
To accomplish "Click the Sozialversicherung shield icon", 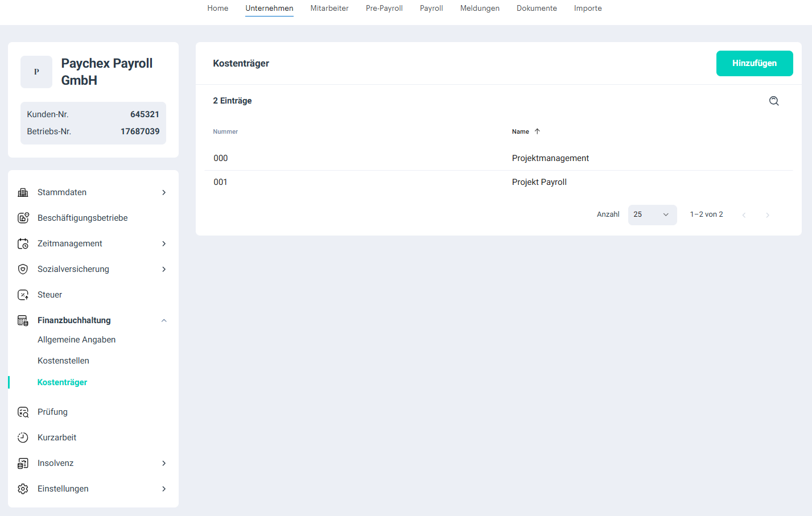I will click(23, 269).
